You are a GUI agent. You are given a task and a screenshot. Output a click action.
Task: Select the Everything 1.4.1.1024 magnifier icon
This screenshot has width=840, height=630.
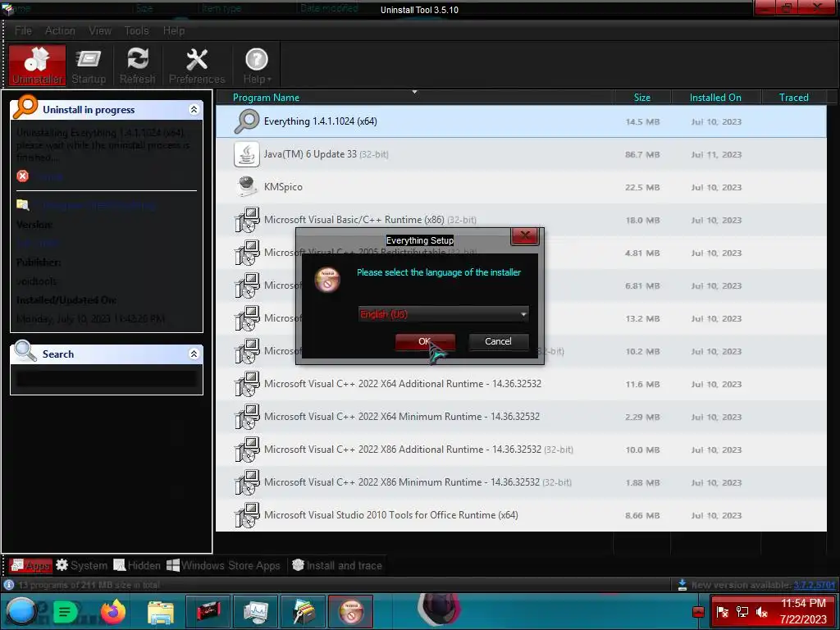pos(246,121)
